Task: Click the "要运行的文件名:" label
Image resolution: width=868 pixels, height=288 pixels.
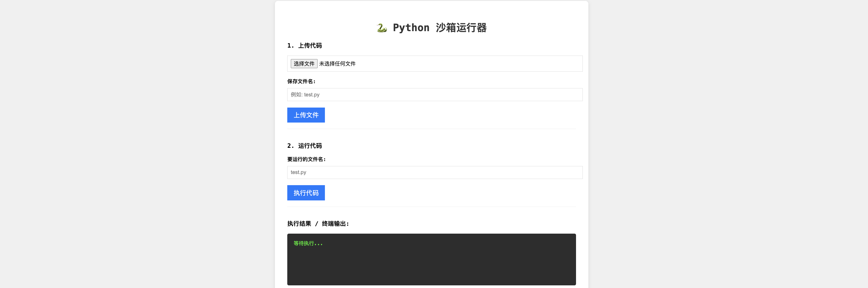Action: tap(306, 159)
